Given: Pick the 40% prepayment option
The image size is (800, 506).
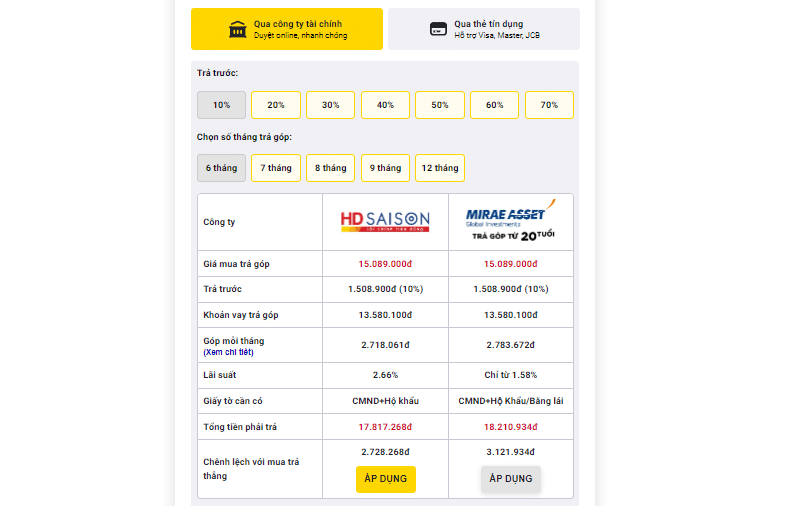Looking at the screenshot, I should point(385,105).
